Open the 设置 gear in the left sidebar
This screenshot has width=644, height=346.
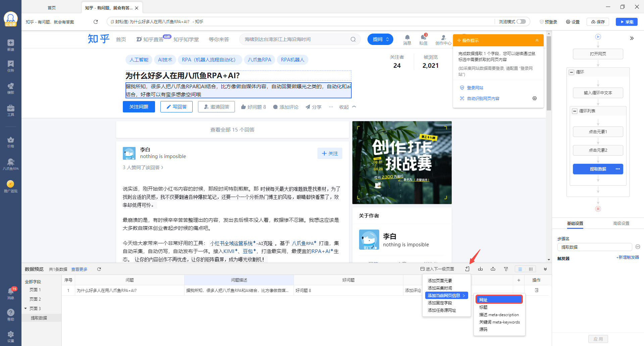click(x=11, y=337)
